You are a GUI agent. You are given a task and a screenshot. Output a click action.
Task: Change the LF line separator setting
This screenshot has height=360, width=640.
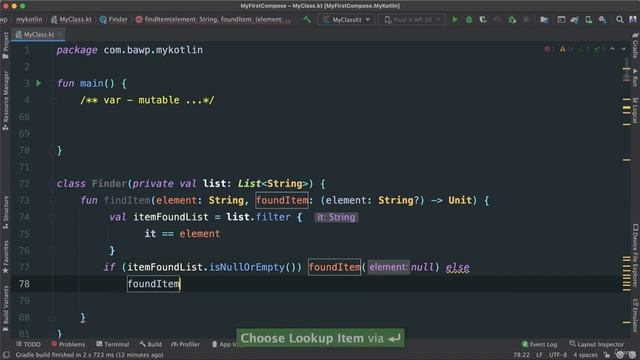pos(539,355)
